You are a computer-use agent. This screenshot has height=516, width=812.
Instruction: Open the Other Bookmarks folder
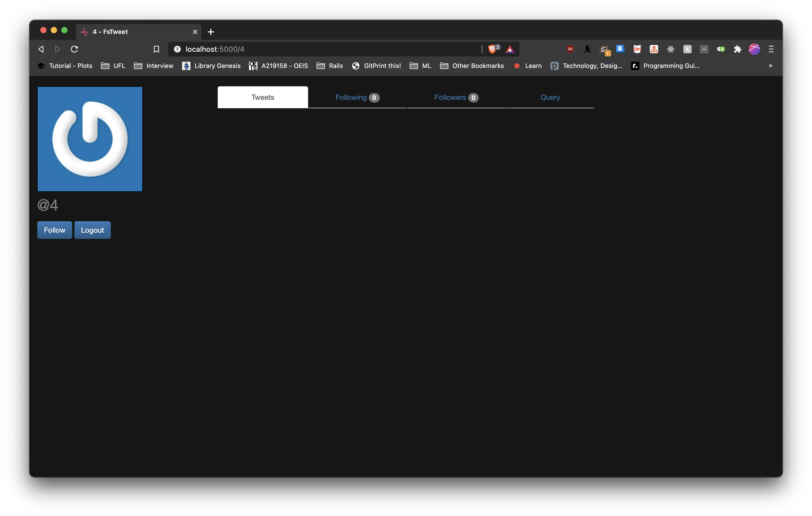(x=472, y=66)
